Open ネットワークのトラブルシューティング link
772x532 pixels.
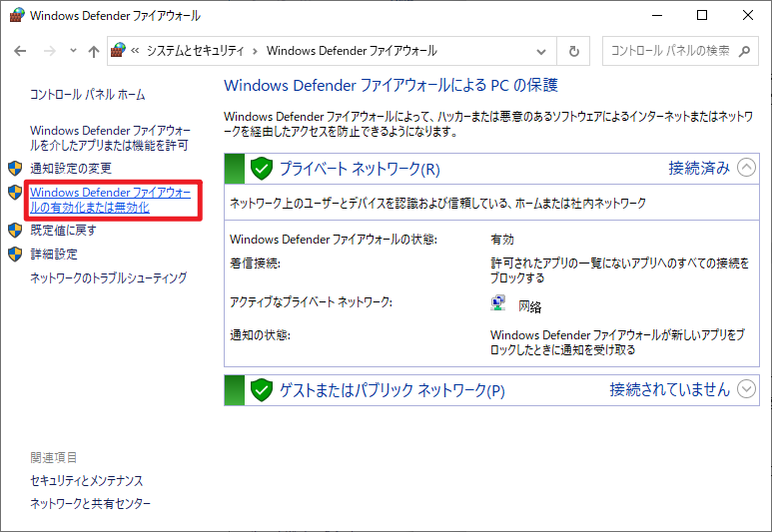tap(108, 278)
